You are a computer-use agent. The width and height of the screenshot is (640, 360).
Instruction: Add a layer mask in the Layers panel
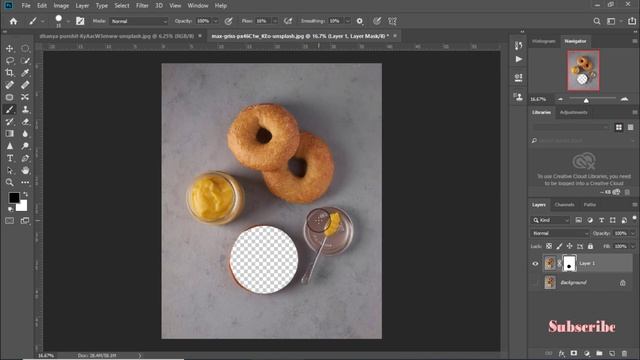574,353
